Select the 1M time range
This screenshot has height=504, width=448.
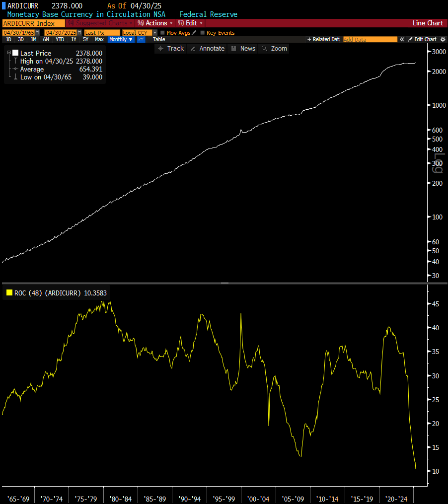[x=33, y=39]
